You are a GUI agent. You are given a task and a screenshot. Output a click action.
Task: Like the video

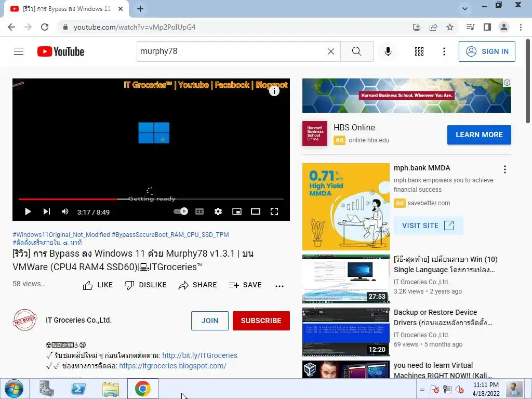tap(98, 285)
